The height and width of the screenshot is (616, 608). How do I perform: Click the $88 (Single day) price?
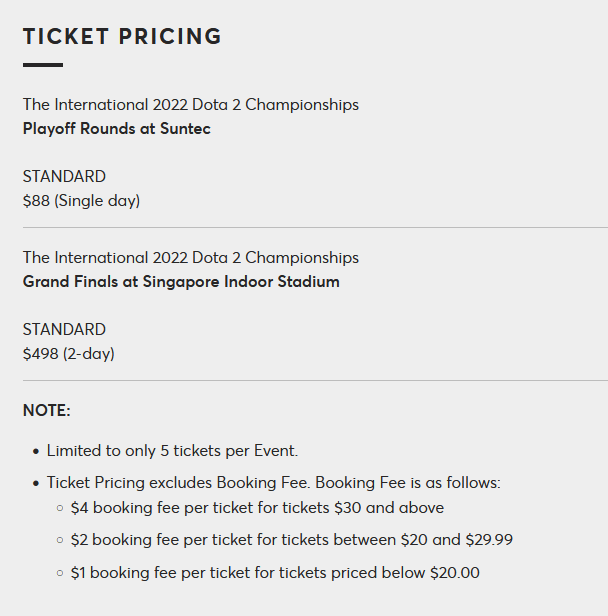[x=81, y=201]
